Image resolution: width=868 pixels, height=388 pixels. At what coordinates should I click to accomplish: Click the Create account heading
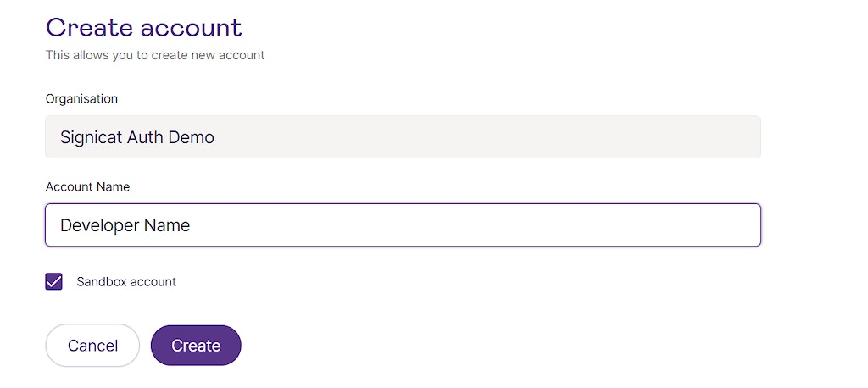tap(144, 28)
